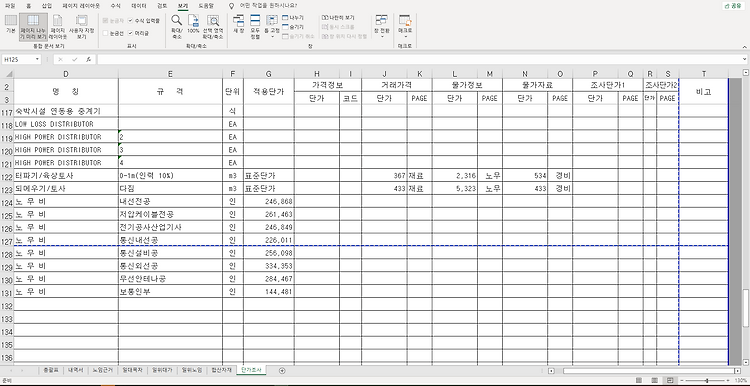Open the File (파일) tab

pyautogui.click(x=10, y=6)
